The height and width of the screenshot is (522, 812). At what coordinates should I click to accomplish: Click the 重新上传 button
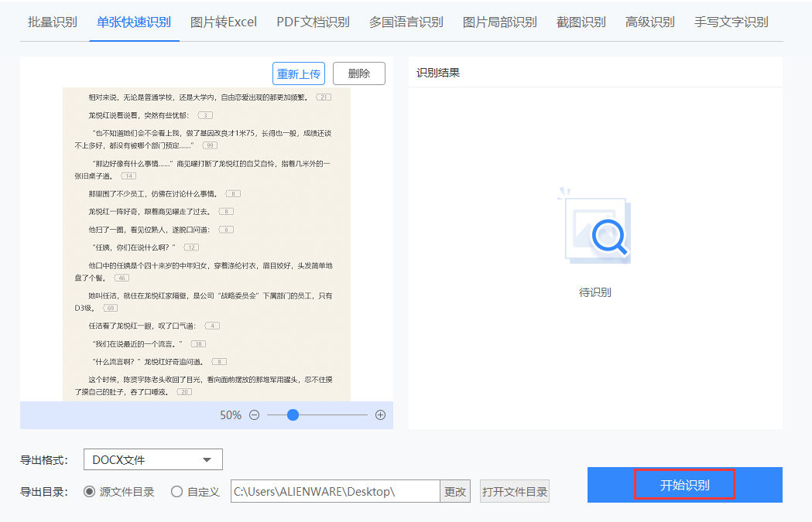299,73
